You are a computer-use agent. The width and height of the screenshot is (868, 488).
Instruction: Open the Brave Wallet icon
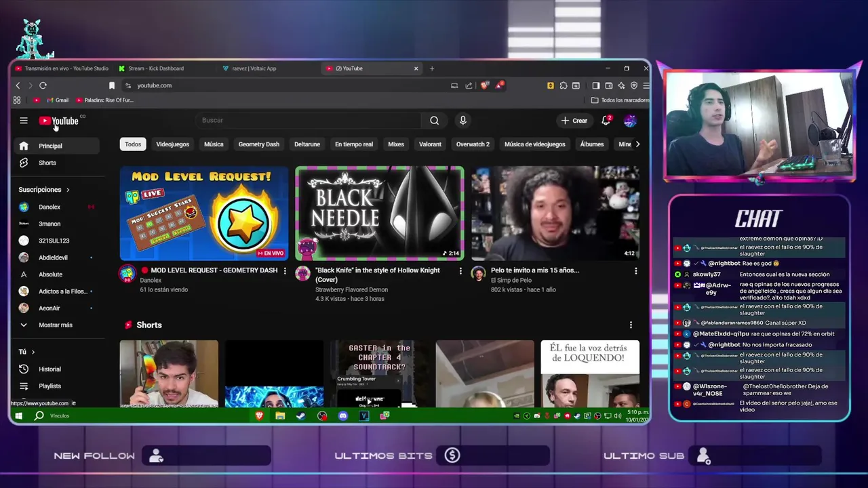click(x=608, y=85)
